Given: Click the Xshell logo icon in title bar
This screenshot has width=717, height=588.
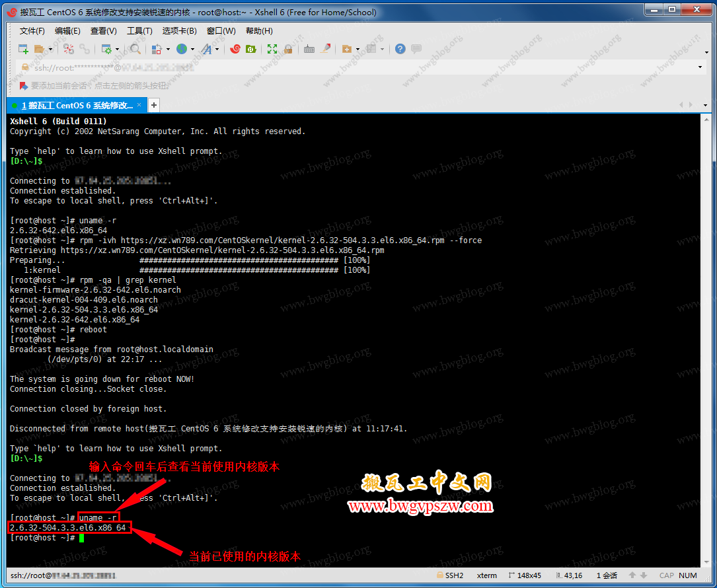Looking at the screenshot, I should 13,13.
